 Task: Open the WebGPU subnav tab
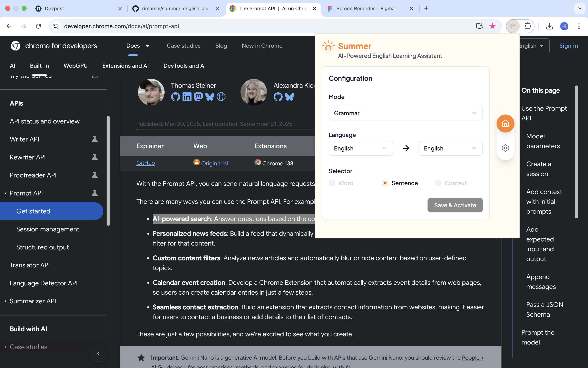pyautogui.click(x=76, y=66)
